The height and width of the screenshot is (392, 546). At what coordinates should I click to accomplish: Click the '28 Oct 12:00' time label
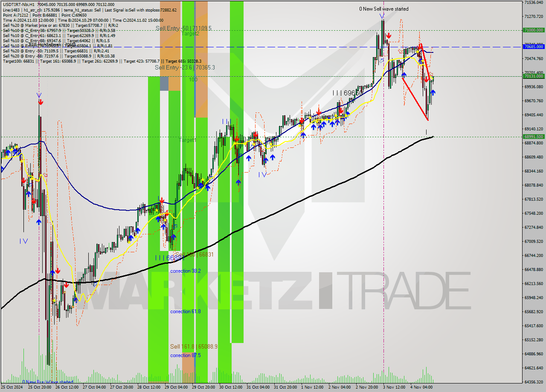149,387
